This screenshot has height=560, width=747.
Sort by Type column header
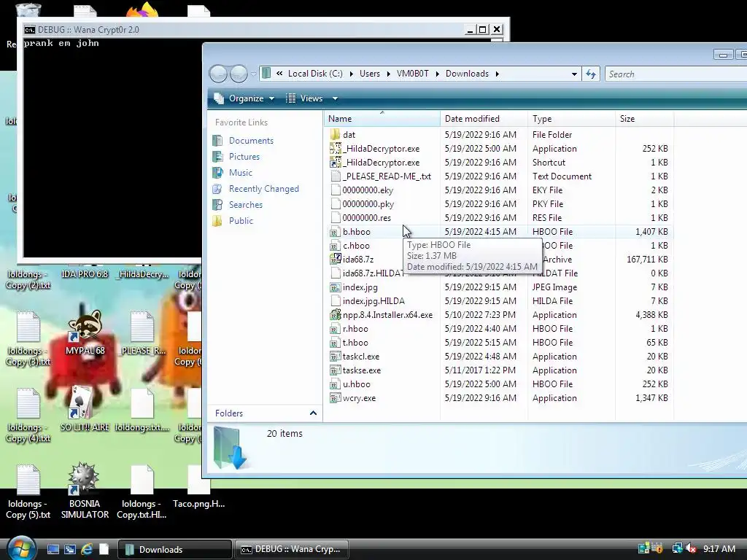click(572, 119)
